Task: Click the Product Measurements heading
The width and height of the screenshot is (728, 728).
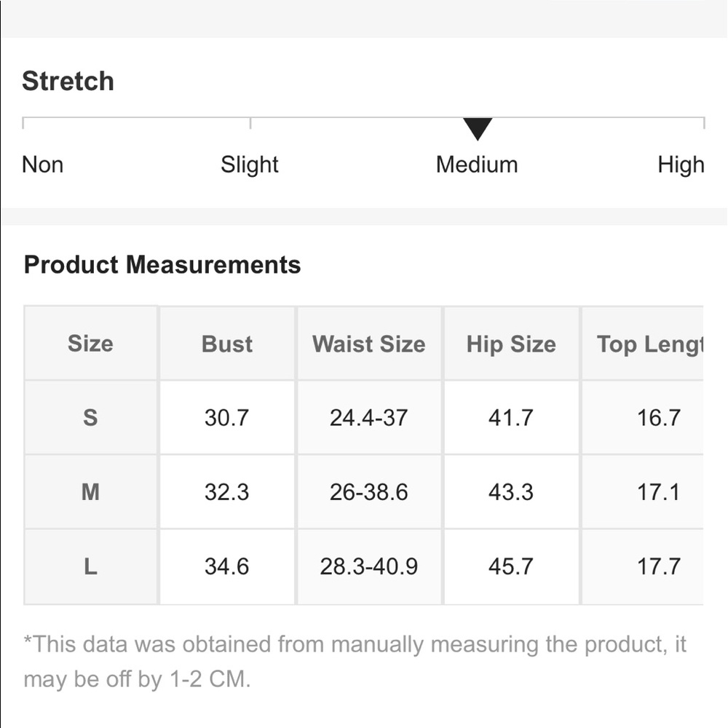Action: (162, 265)
